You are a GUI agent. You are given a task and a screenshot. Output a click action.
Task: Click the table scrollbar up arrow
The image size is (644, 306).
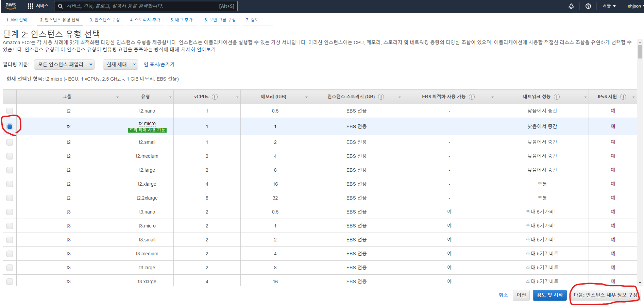tap(640, 42)
